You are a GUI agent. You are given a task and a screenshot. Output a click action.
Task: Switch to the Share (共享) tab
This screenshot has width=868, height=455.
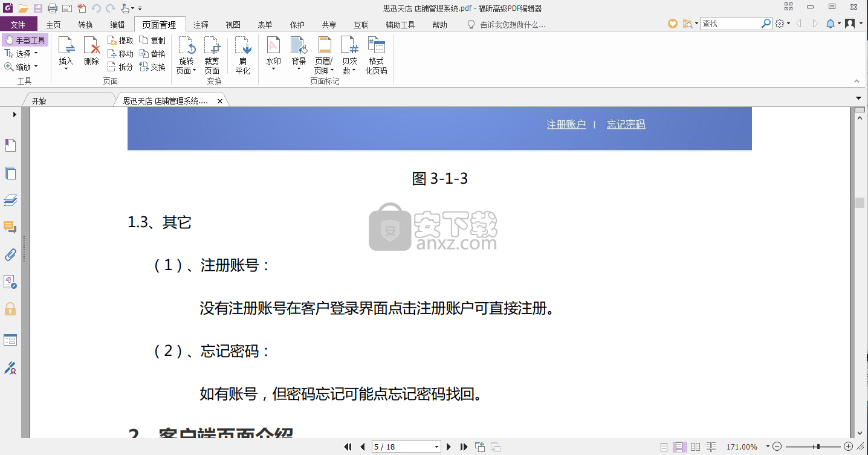pos(329,25)
